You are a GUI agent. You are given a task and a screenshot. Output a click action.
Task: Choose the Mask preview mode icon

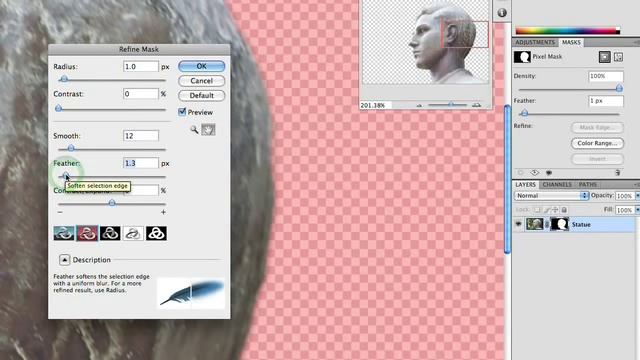tap(156, 233)
